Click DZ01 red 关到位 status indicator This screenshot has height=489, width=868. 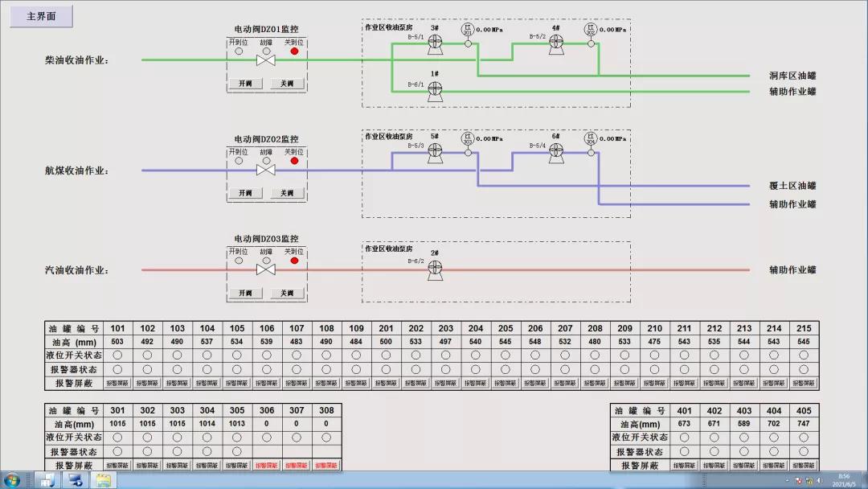(x=294, y=51)
